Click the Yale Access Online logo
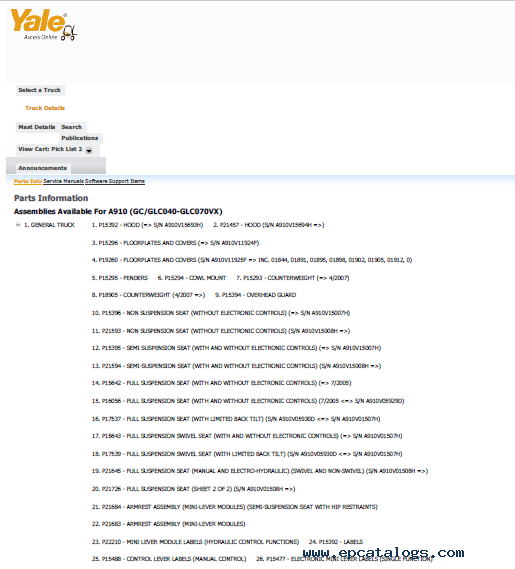 [44, 24]
